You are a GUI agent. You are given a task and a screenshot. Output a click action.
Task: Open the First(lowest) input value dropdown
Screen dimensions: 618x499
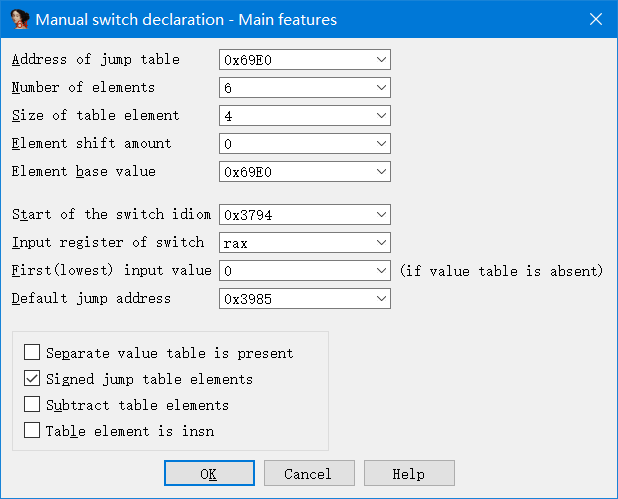tap(381, 270)
